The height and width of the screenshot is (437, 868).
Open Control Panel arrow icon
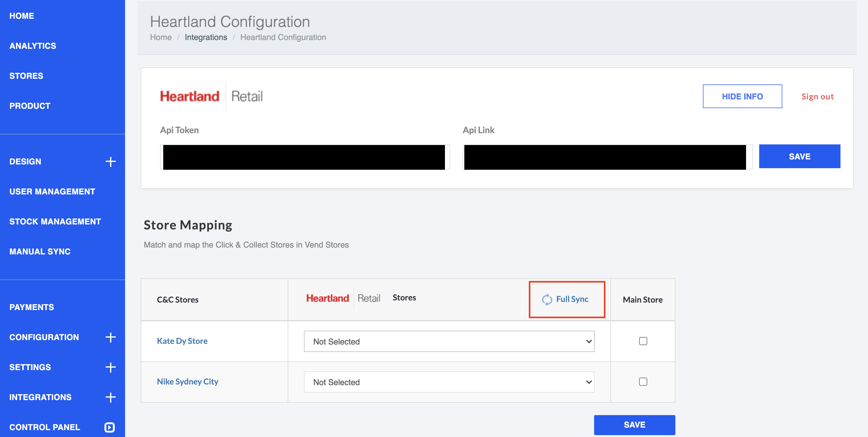pos(109,427)
